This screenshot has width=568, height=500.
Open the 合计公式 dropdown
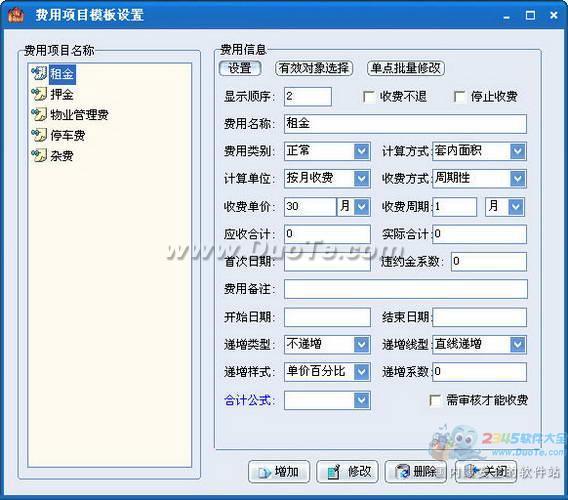(x=362, y=400)
